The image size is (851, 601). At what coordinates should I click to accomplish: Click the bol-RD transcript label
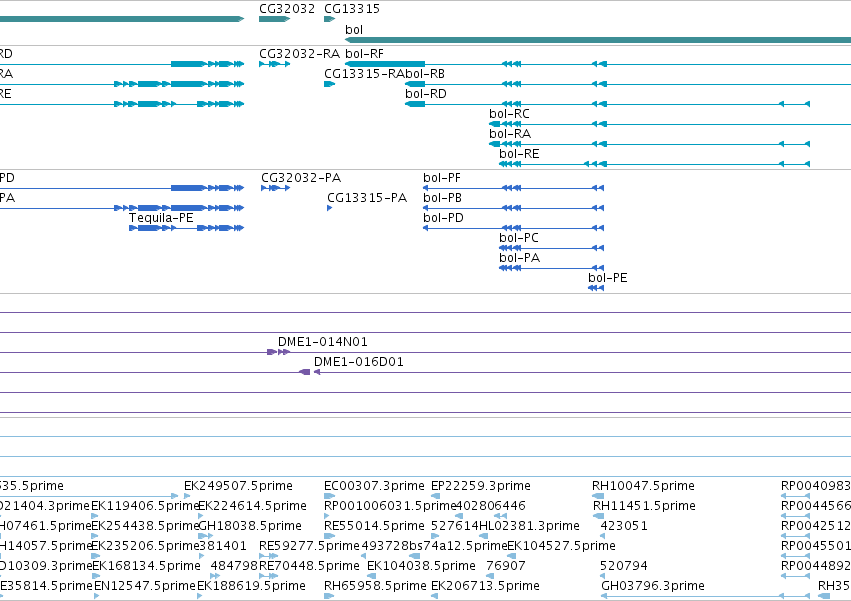point(426,94)
